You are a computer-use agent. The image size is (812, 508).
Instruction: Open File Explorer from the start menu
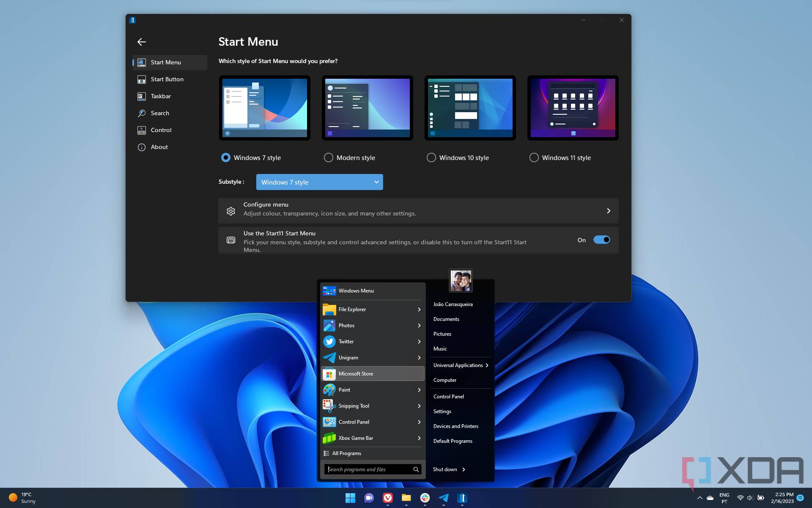coord(372,309)
